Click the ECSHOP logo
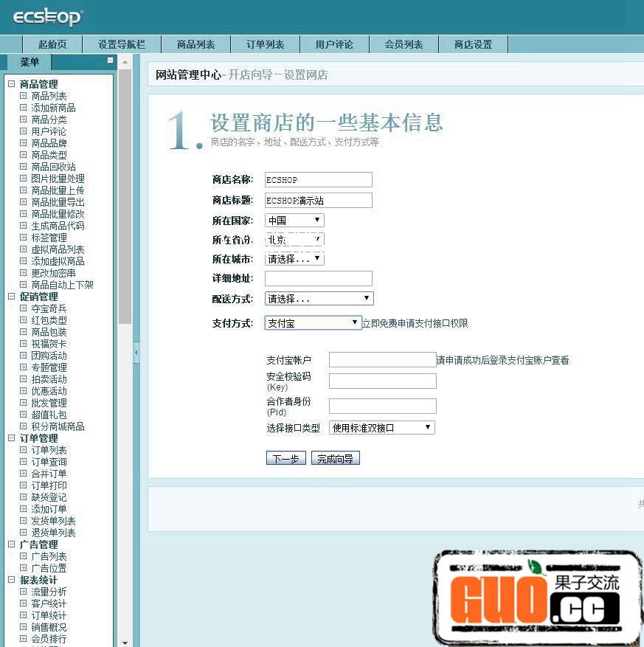This screenshot has height=647, width=644. click(x=48, y=17)
